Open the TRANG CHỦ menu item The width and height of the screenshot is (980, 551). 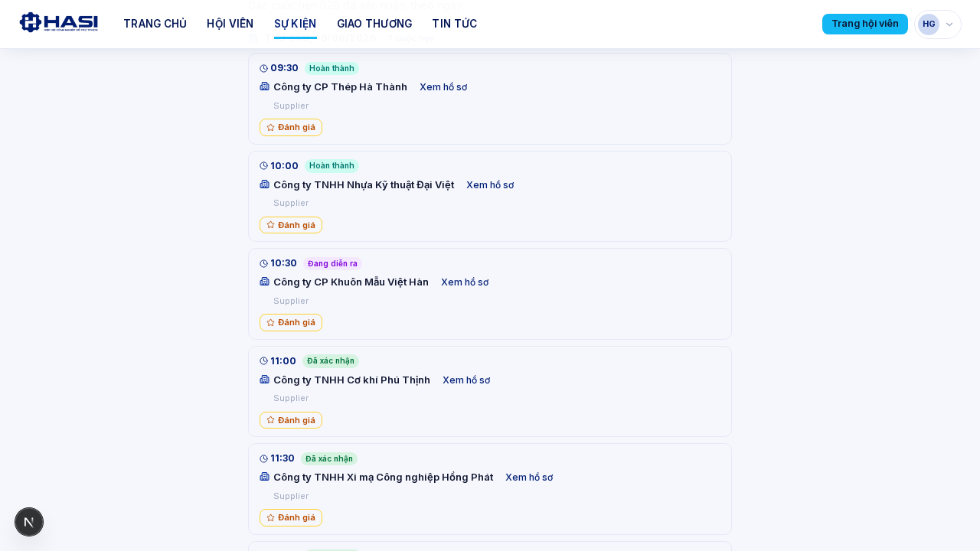click(x=155, y=24)
